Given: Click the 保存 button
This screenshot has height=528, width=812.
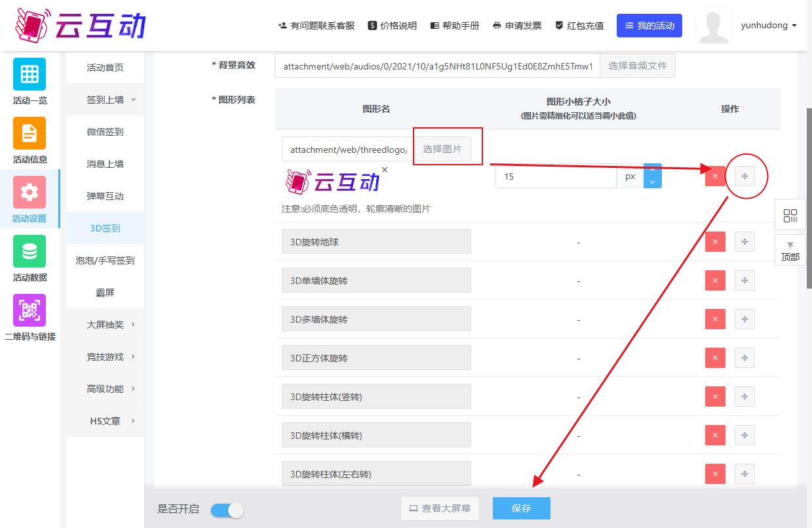Looking at the screenshot, I should tap(521, 508).
